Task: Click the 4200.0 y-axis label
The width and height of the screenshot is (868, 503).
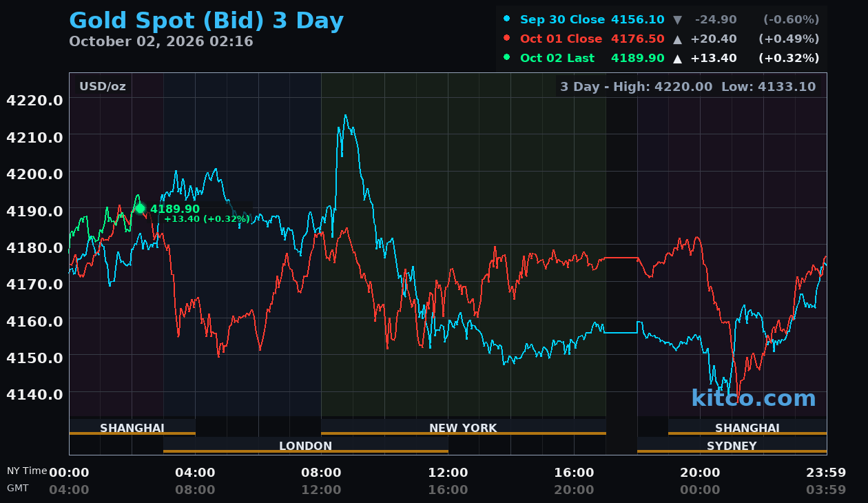Action: [34, 173]
